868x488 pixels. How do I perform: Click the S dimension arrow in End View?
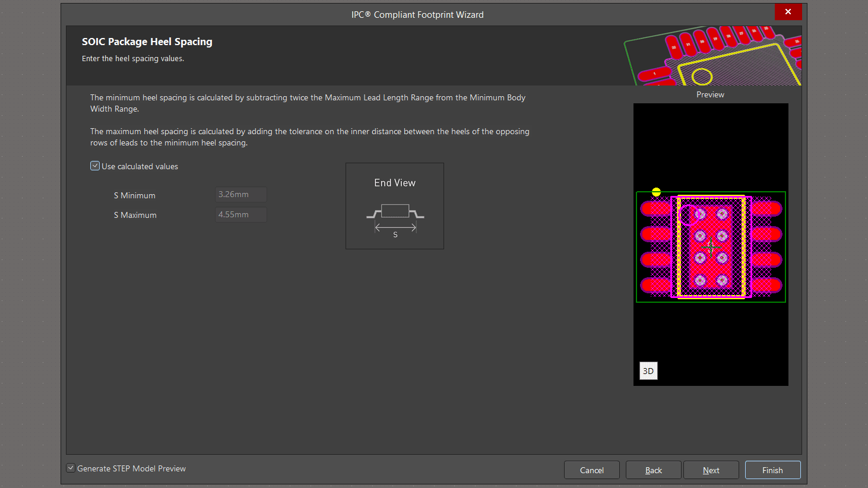395,227
